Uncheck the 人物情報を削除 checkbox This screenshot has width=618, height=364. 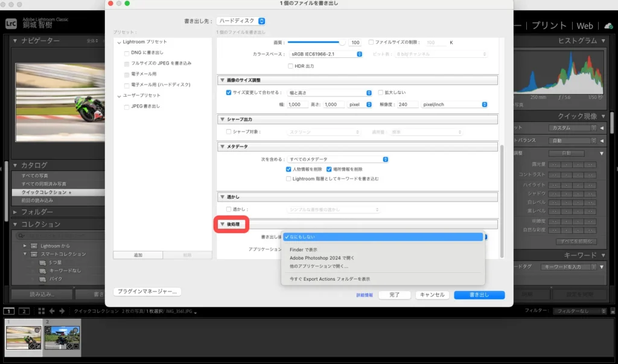289,170
